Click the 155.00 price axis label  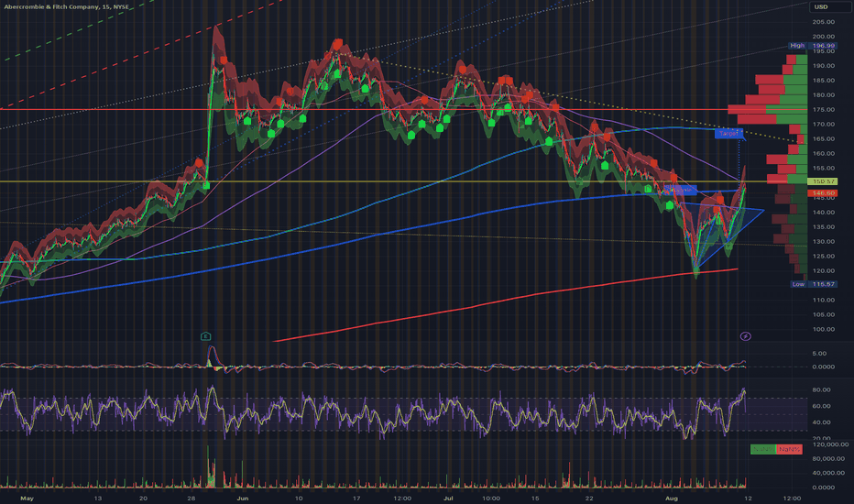(x=823, y=169)
